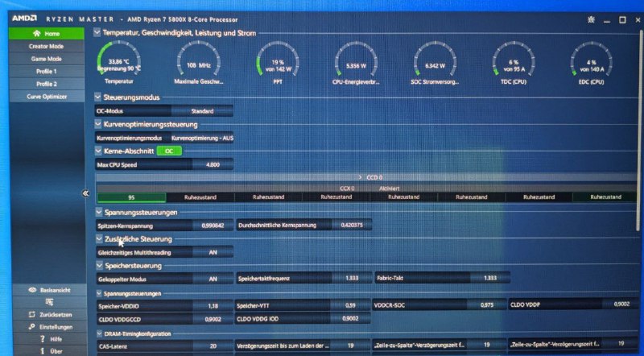Open the Home view in the sidebar

[x=47, y=34]
